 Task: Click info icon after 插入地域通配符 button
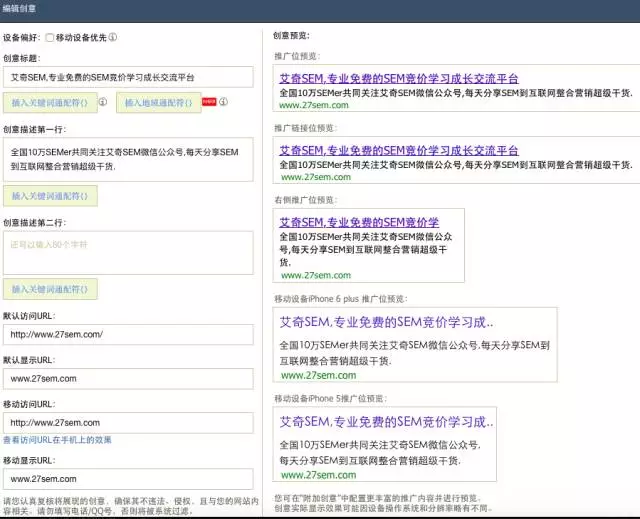[x=223, y=102]
